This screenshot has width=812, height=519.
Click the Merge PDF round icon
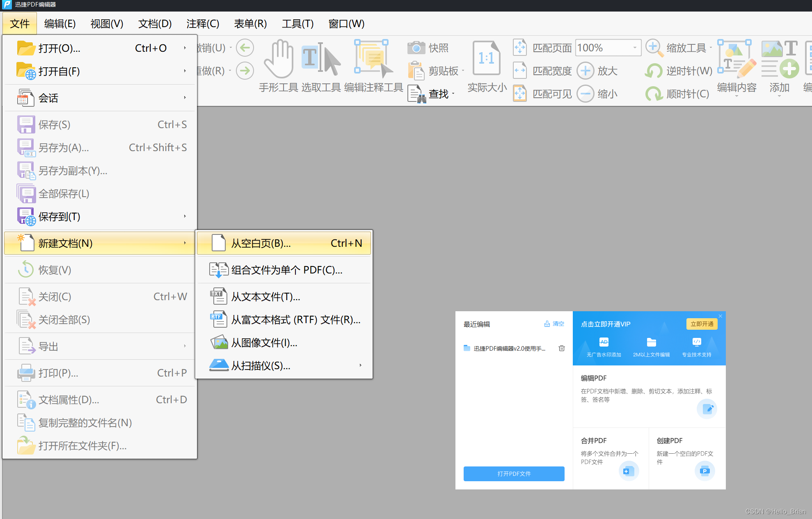coord(629,471)
